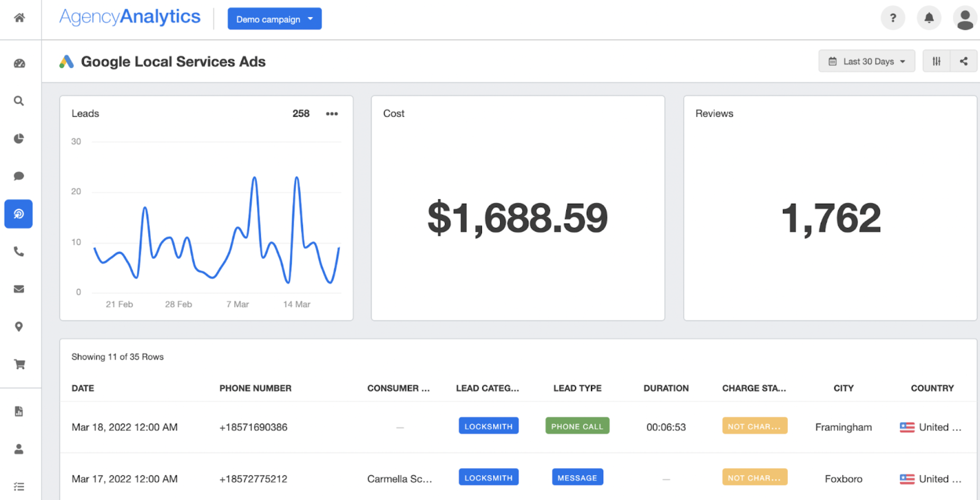Image resolution: width=980 pixels, height=500 pixels.
Task: Open the home icon in sidebar
Action: tap(20, 18)
